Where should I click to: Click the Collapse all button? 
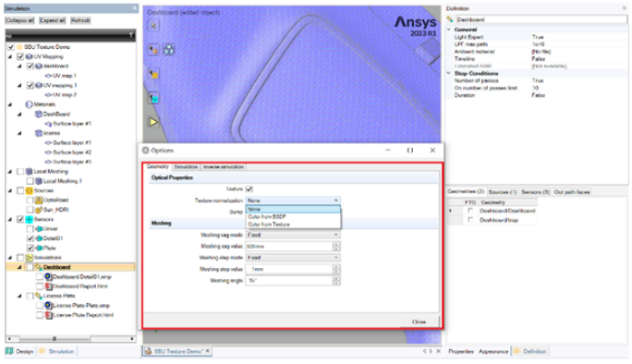point(19,20)
